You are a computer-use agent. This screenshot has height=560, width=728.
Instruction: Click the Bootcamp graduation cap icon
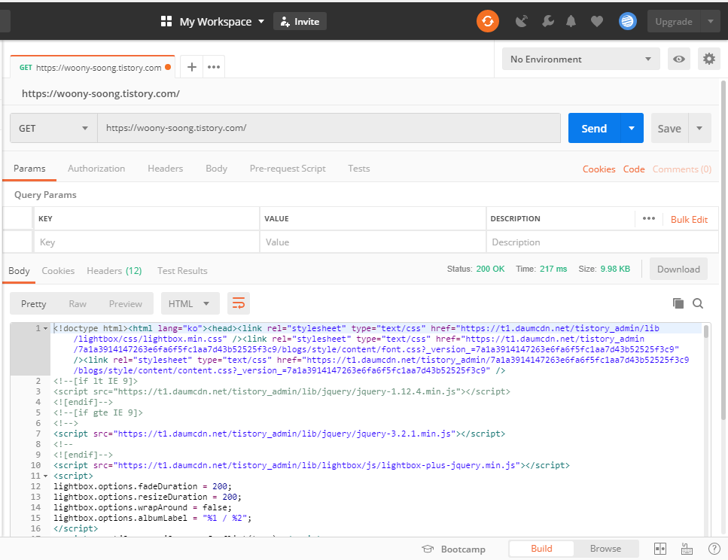click(x=428, y=549)
